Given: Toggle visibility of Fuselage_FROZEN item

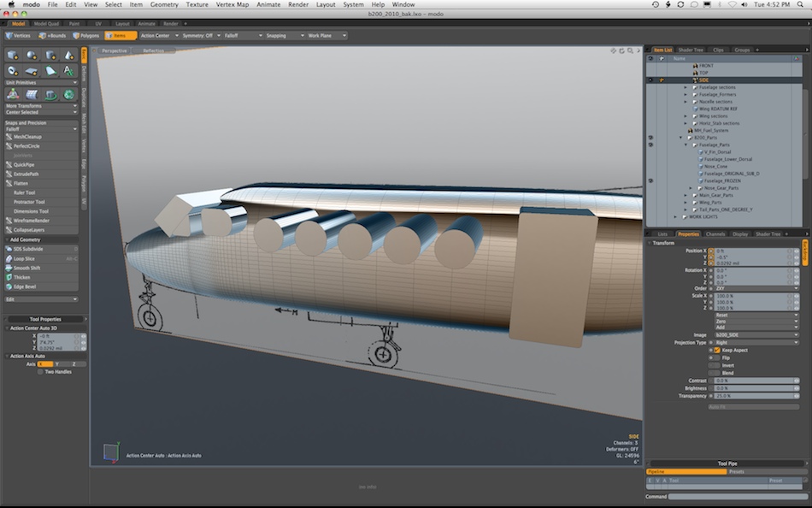Looking at the screenshot, I should pos(650,180).
